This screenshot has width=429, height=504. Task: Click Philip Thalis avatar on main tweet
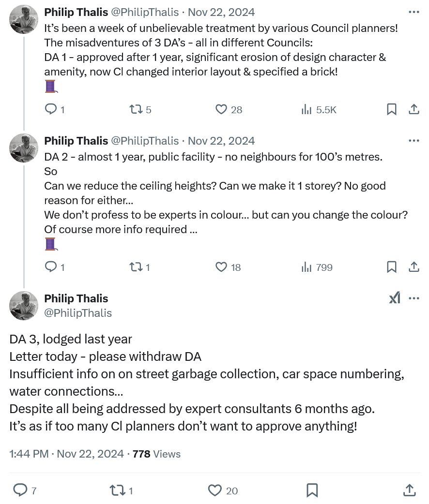click(x=24, y=306)
